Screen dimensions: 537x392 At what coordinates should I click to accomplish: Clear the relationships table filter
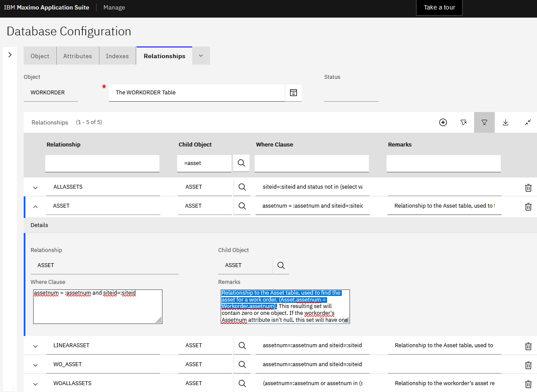pos(464,122)
